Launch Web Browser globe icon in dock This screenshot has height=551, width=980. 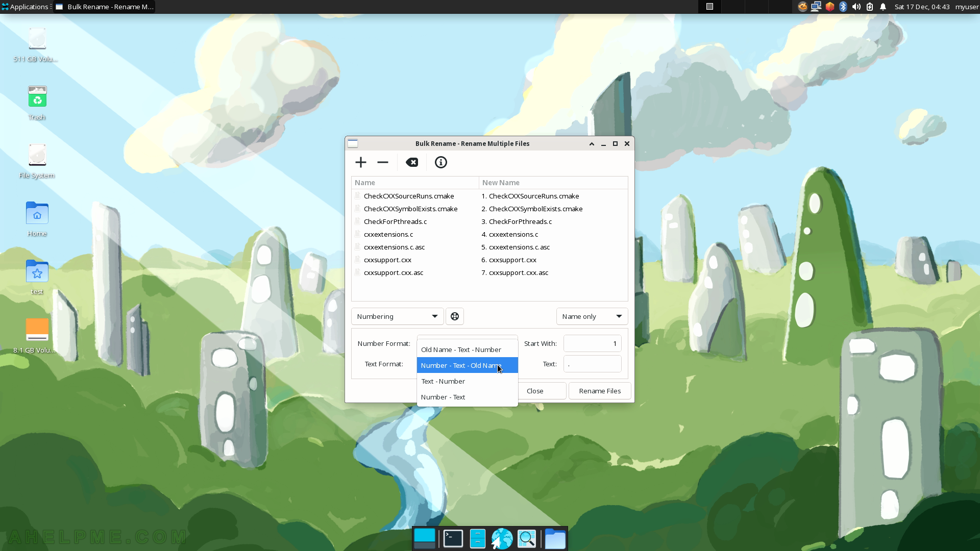pos(502,539)
